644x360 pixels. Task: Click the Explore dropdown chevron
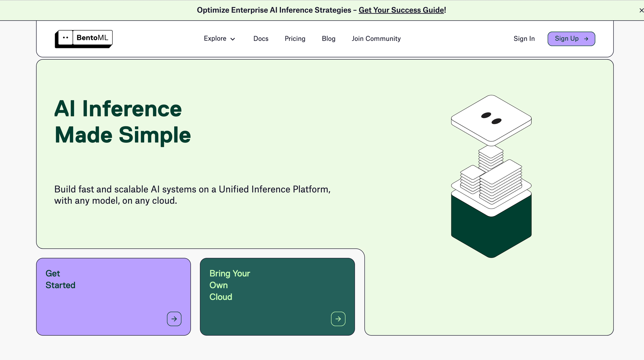point(233,39)
